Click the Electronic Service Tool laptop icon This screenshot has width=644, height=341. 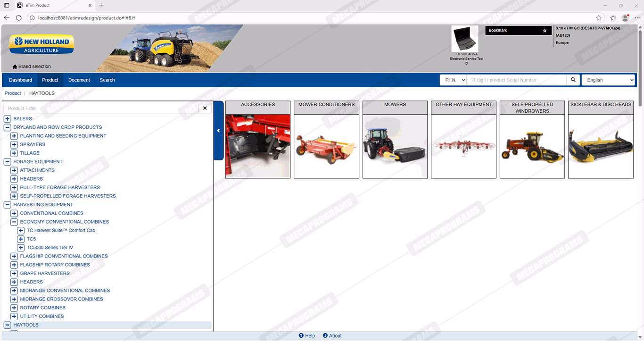(x=464, y=39)
